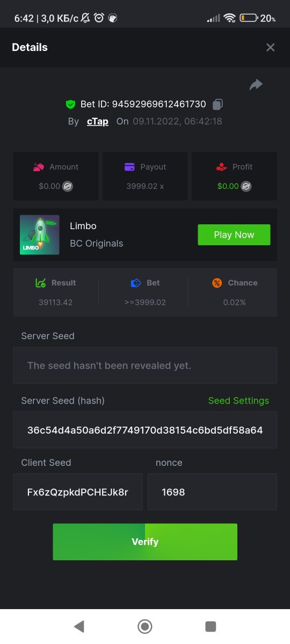Select the Client Seed input field
The image size is (290, 644).
click(78, 492)
